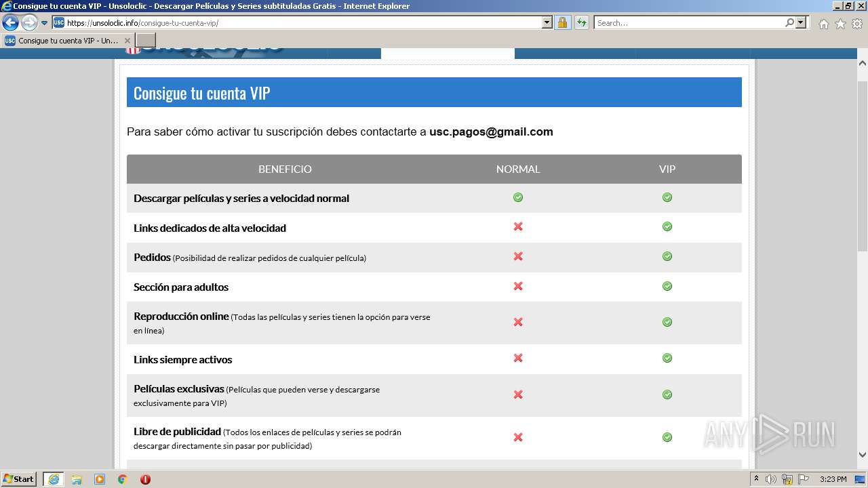
Task: Open Chrome from the taskbar
Action: (123, 479)
